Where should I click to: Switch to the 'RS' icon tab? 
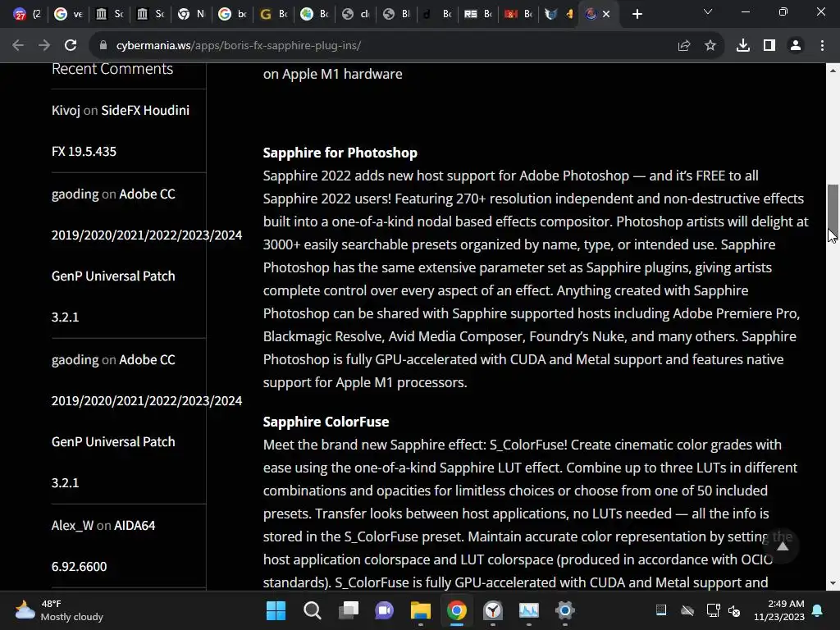pos(477,15)
